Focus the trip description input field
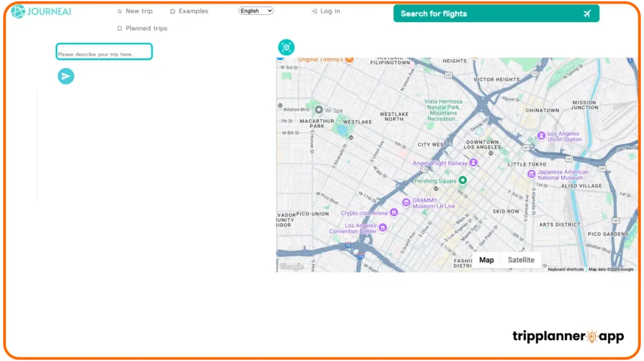Screen dimensions: 644x361 [104, 52]
